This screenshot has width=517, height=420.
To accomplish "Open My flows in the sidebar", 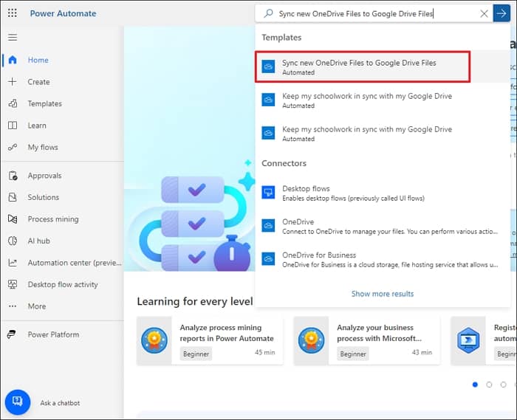I will pos(63,147).
